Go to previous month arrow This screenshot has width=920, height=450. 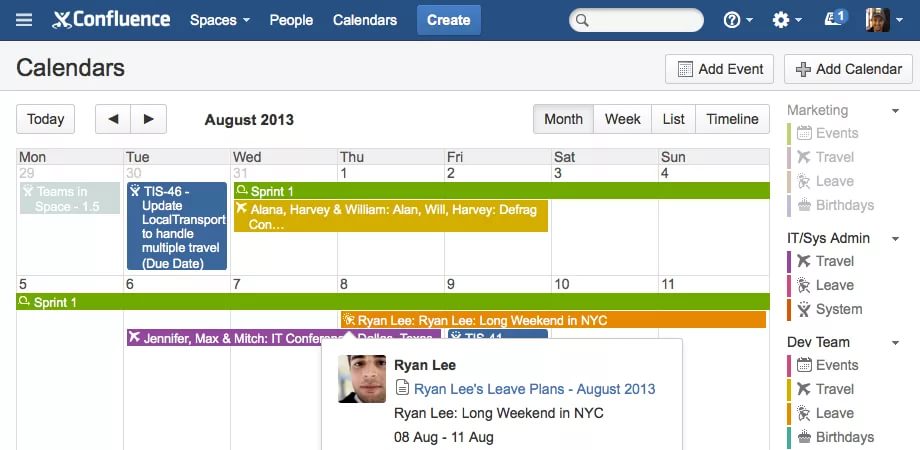click(113, 119)
